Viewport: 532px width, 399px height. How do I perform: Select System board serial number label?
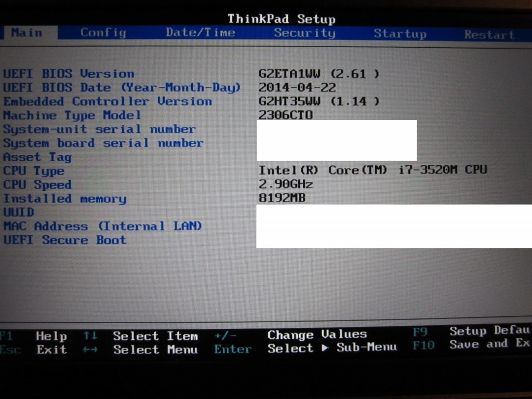103,143
